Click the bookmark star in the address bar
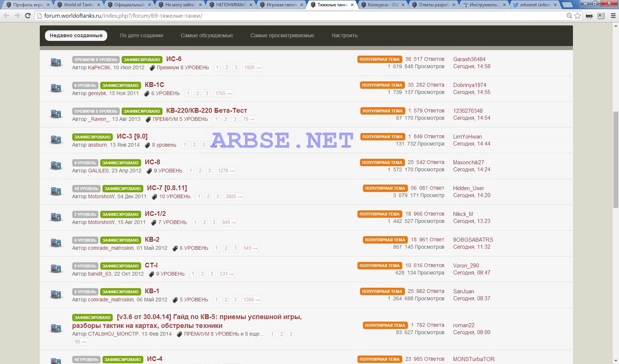Image resolution: width=619 pixels, height=364 pixels. click(x=578, y=16)
